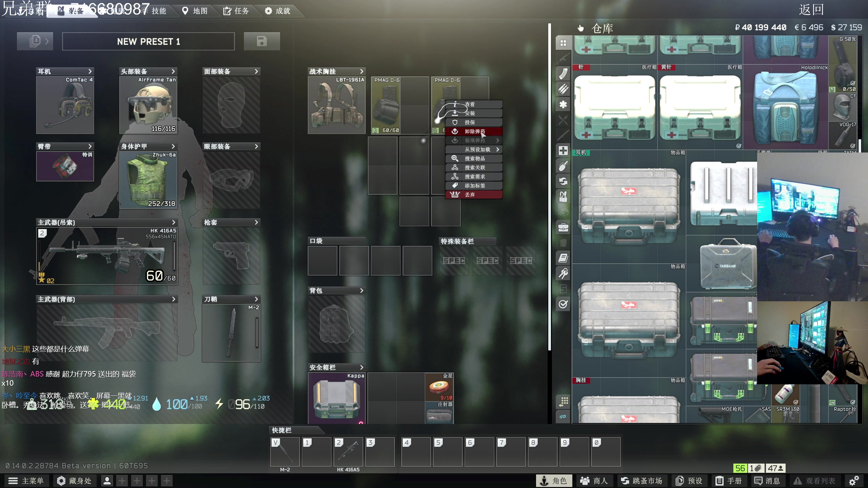Viewport: 868px width, 488px height.
Task: Choose 搜索需求 in the context menu
Action: click(474, 177)
